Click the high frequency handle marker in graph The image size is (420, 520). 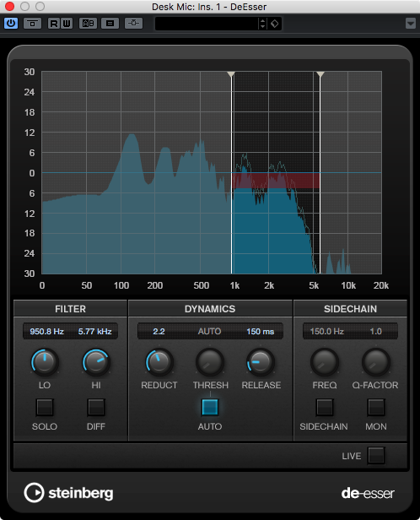tap(320, 74)
